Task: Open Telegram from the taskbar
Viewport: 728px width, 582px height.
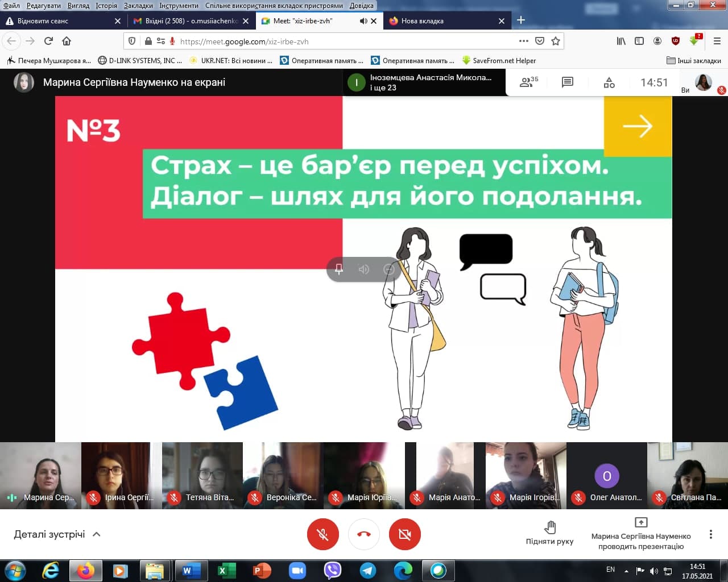Action: click(368, 570)
